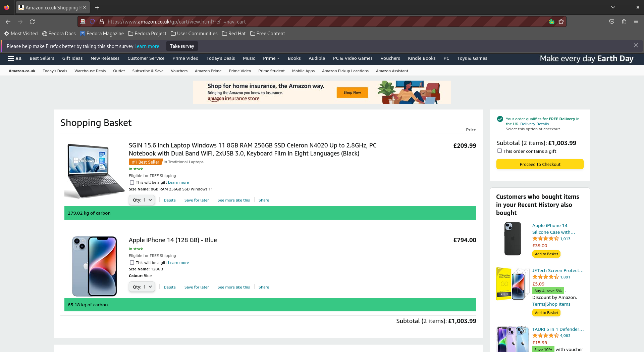The height and width of the screenshot is (352, 644).
Task: Open Kindle Books in nav bar
Action: [422, 58]
